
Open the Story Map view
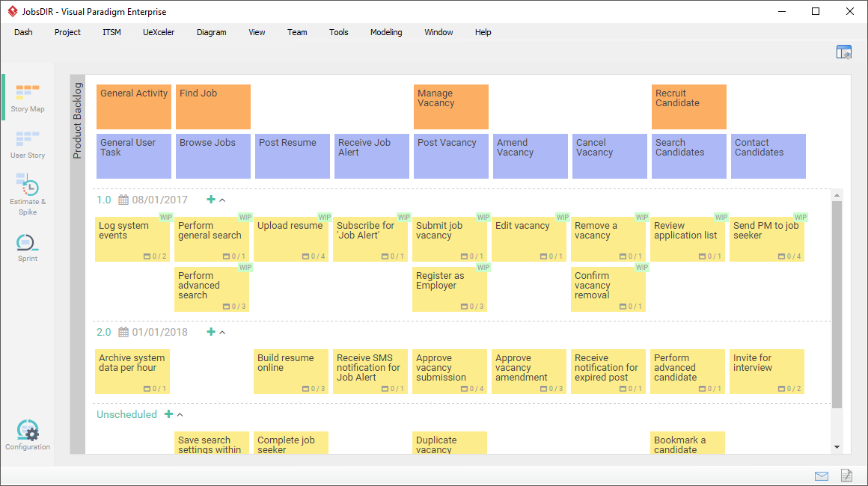click(x=27, y=98)
